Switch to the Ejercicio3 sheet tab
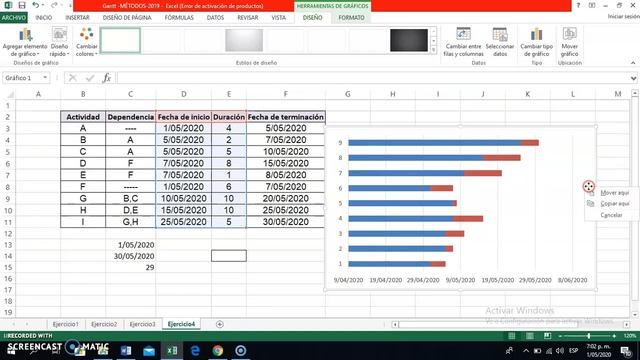Image resolution: width=640 pixels, height=360 pixels. click(x=142, y=324)
